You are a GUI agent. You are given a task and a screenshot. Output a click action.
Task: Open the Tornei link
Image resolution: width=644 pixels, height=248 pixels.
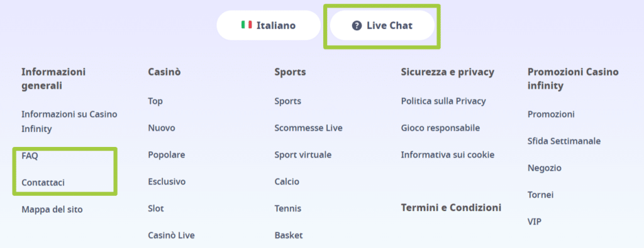[x=540, y=195]
